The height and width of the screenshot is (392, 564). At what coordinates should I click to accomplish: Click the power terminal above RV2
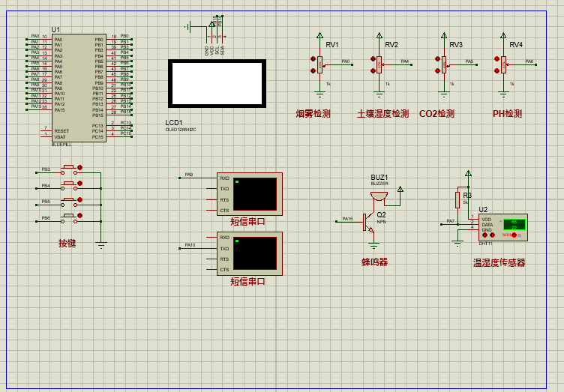379,35
